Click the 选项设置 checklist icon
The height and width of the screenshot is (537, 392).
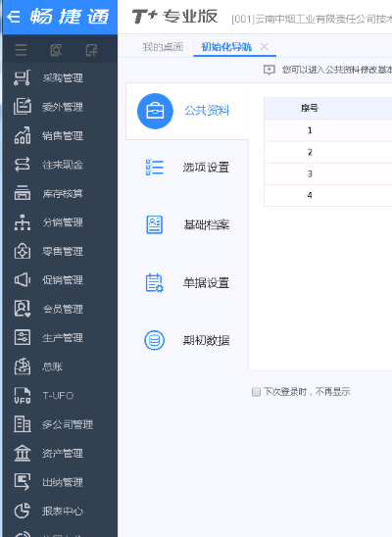(x=155, y=168)
